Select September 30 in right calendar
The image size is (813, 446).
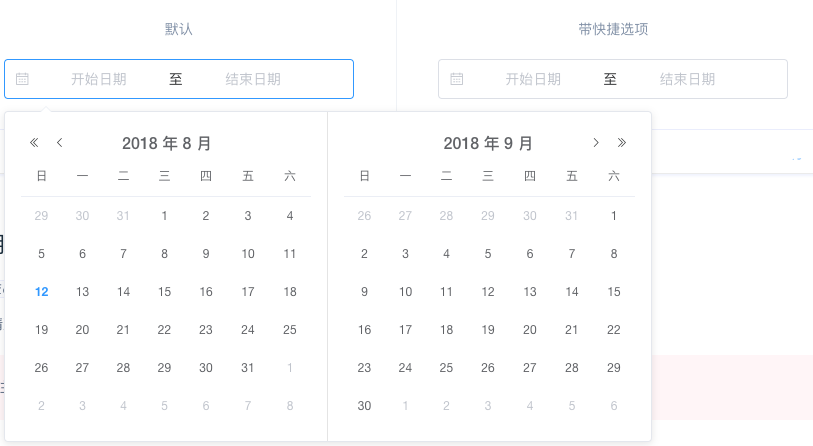(x=364, y=406)
